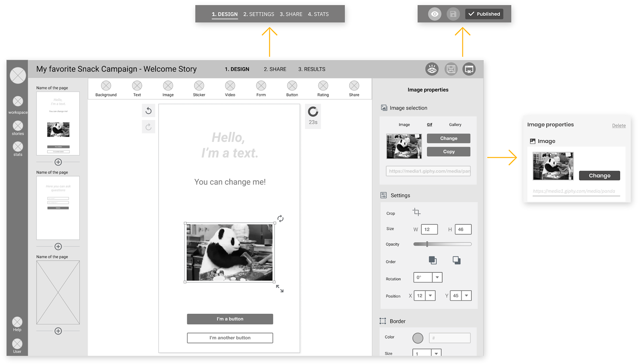Click the Delete link

[x=619, y=126]
